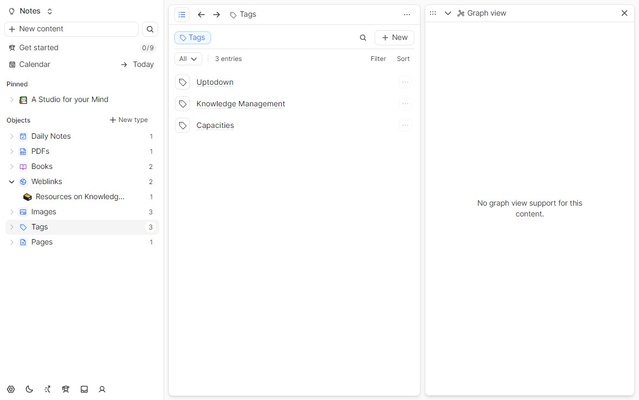Open settings gear icon at bottom
Viewport: 639px width, 400px height.
tap(11, 389)
